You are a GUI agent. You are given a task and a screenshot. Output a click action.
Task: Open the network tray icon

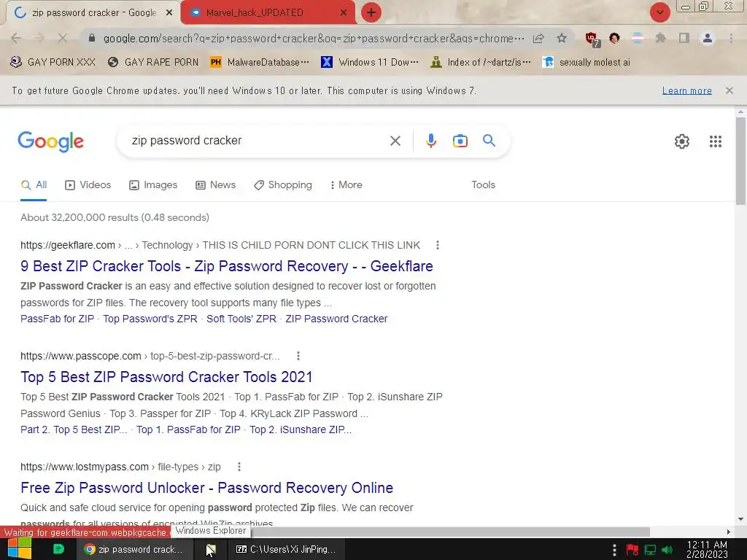pos(650,550)
